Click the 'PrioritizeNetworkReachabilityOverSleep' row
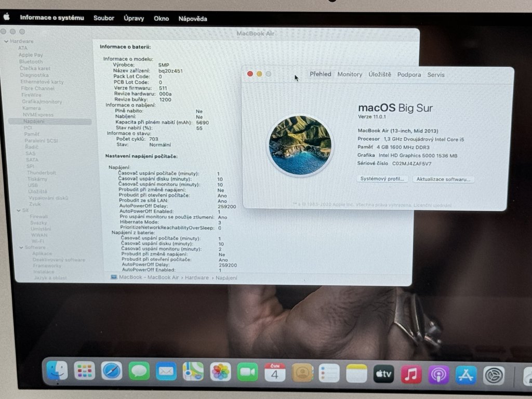Screen dimensions: 532x399 click(170, 228)
